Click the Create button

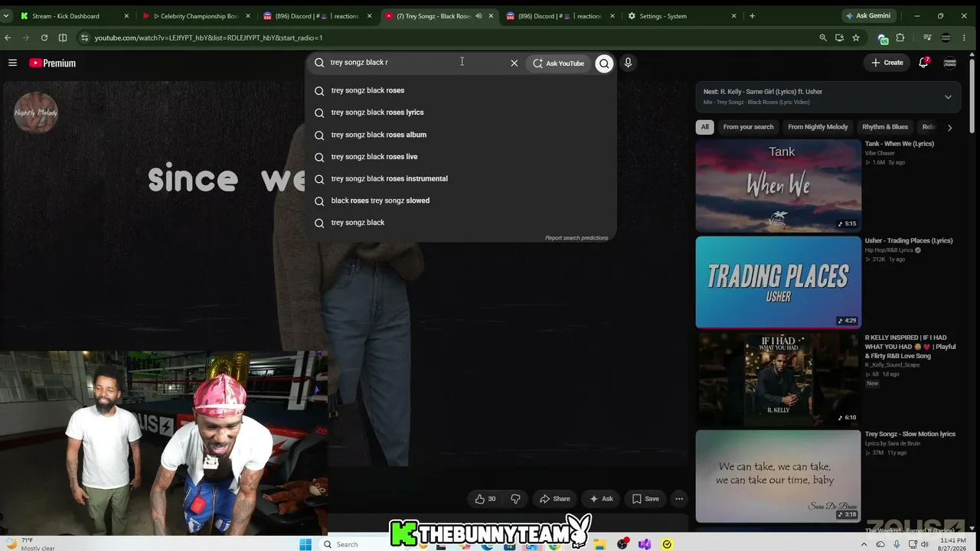(x=887, y=63)
